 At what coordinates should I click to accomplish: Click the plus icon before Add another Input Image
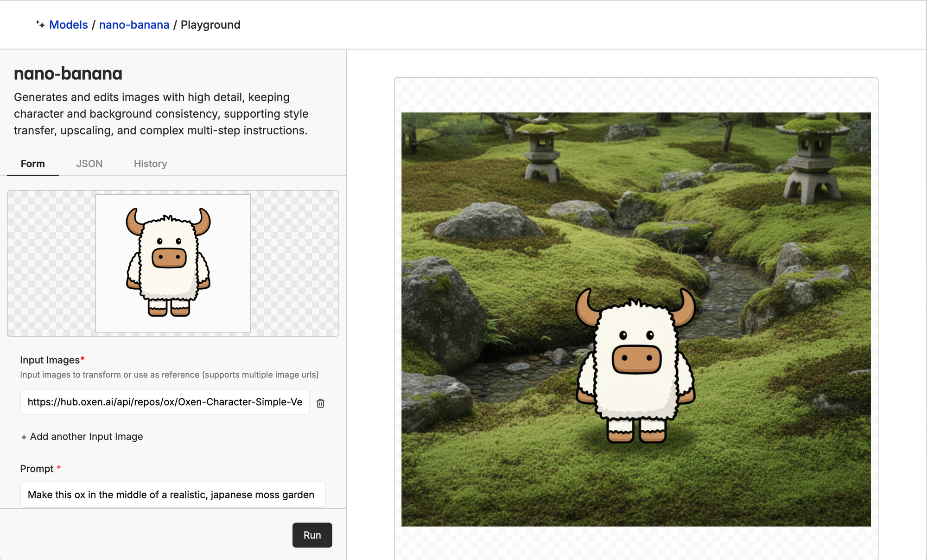[24, 437]
